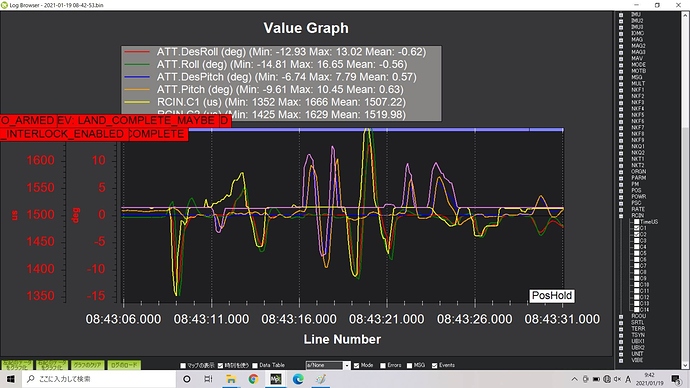Select the NKQ1 entry in tree
The width and height of the screenshot is (690, 388).
[x=638, y=146]
